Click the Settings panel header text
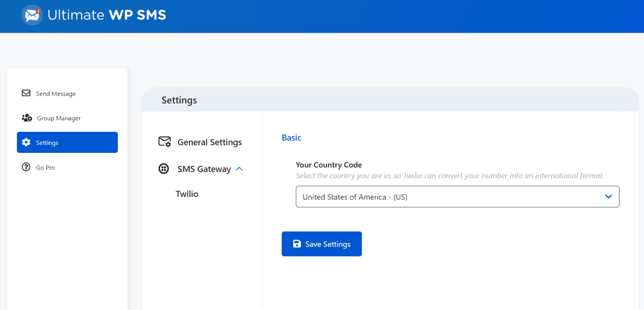 [x=179, y=100]
